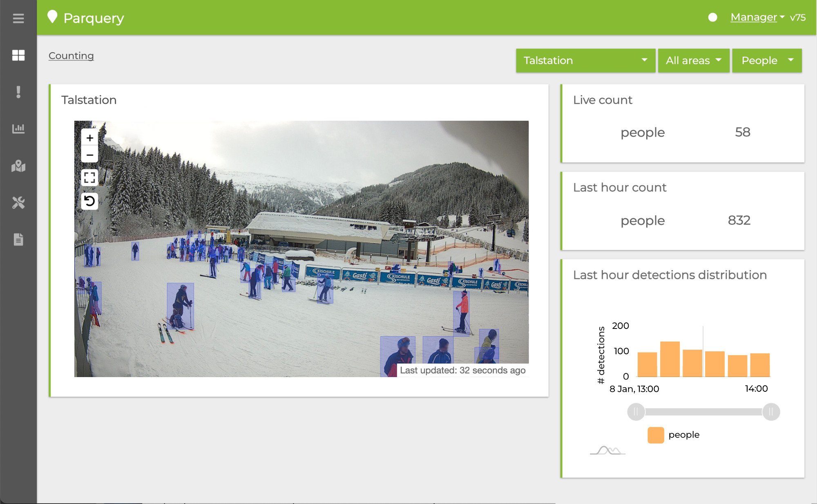The width and height of the screenshot is (817, 504).
Task: View alerts via the exclamation icon
Action: click(18, 92)
